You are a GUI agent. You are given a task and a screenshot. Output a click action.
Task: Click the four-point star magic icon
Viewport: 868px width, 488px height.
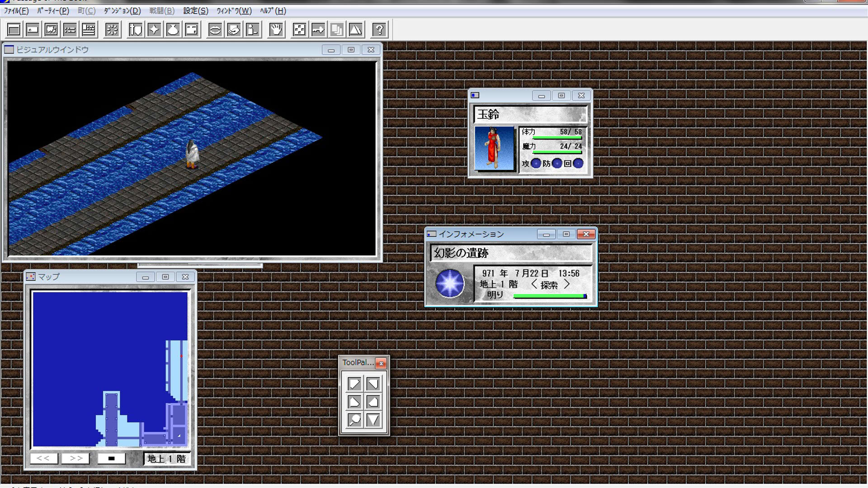click(154, 30)
